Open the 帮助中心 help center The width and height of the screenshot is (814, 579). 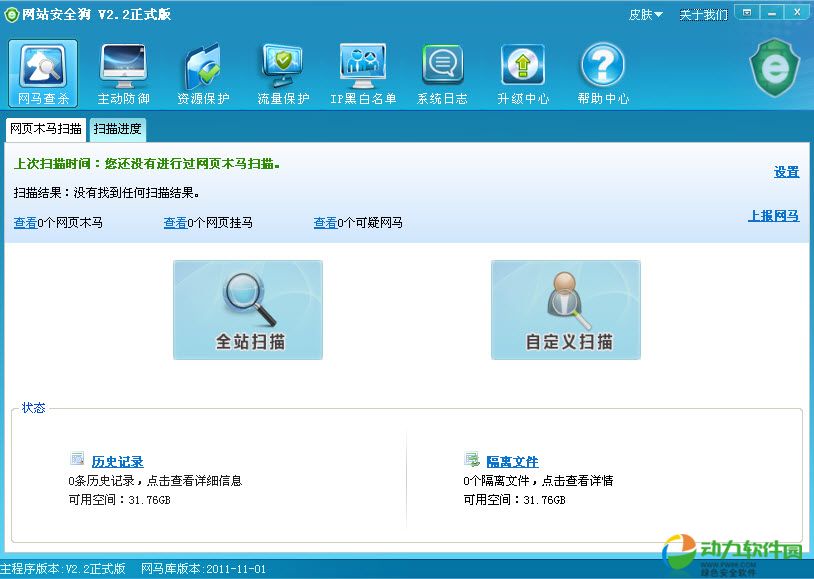point(603,74)
